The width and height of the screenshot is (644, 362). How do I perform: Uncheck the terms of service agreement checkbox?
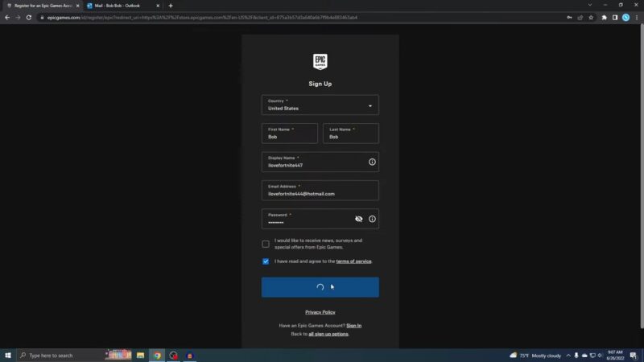tap(266, 261)
